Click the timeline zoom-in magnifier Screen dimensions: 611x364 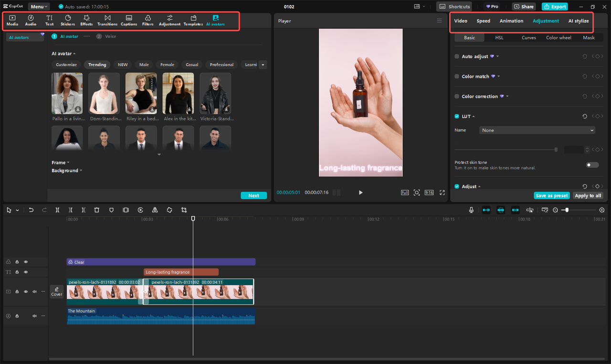(602, 210)
